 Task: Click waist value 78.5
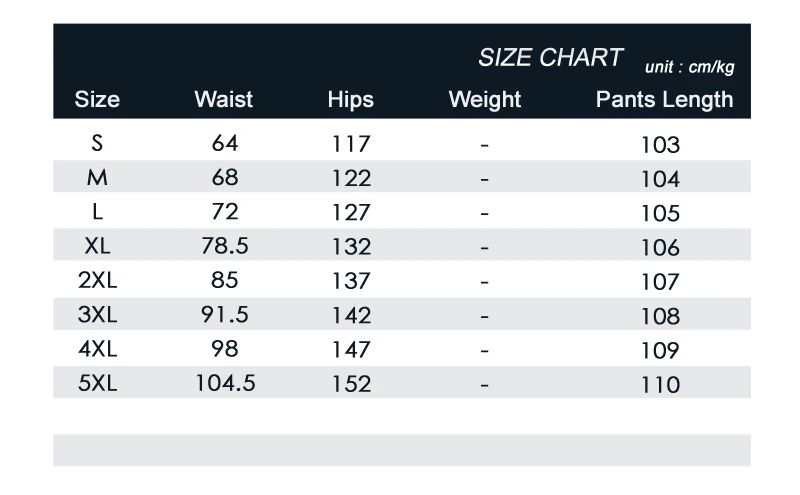225,246
